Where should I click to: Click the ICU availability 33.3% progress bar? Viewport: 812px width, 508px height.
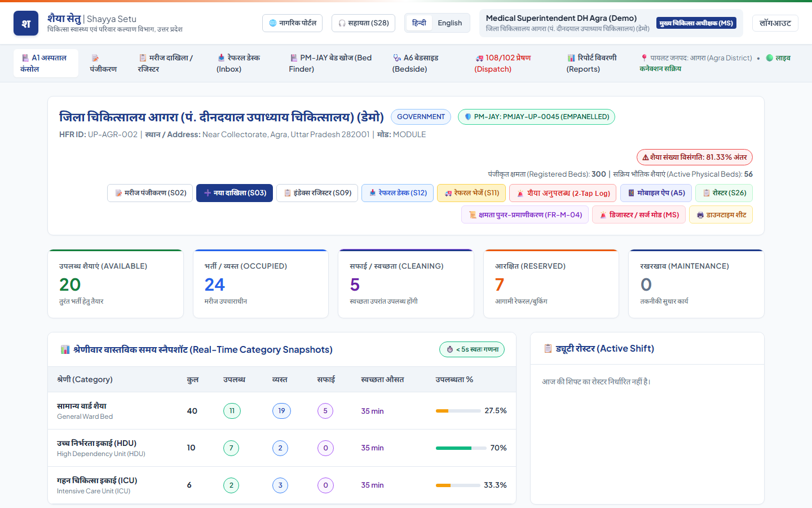[458, 485]
